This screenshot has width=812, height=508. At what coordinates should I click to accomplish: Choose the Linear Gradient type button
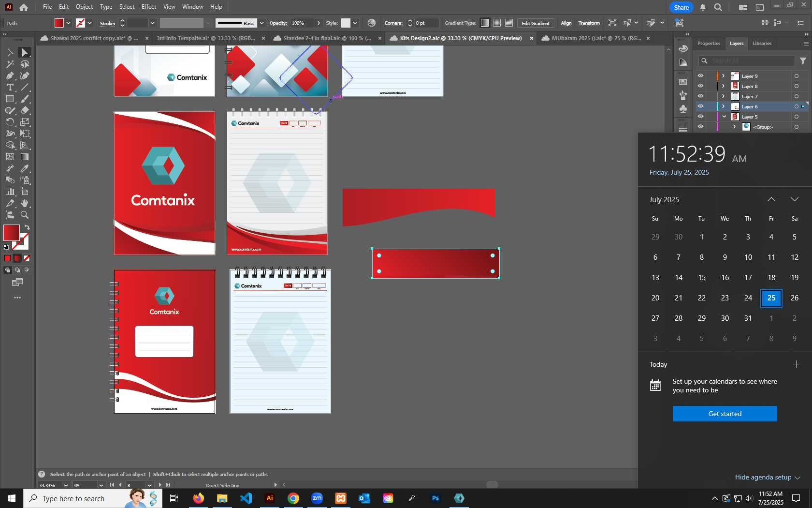tap(484, 23)
